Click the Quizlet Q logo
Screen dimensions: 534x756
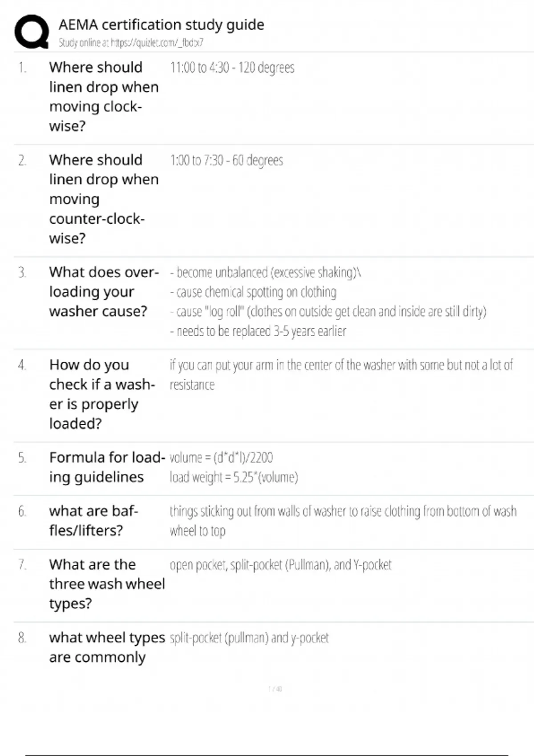(x=32, y=31)
